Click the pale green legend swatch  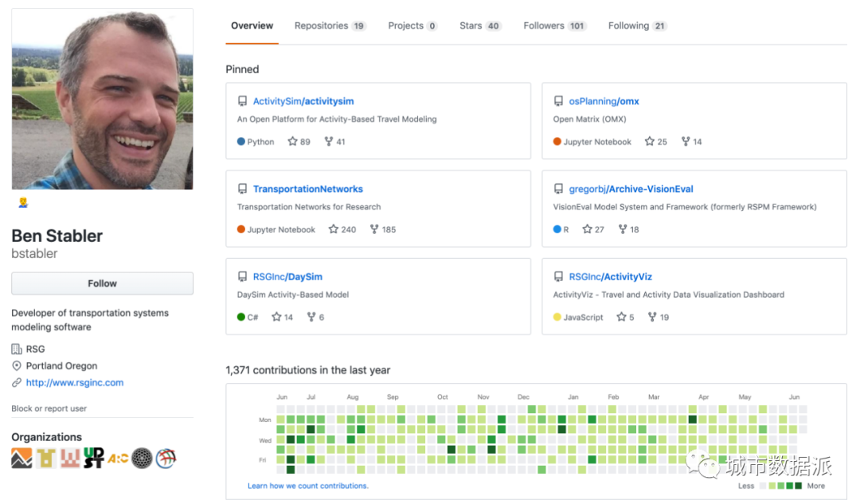coord(772,486)
